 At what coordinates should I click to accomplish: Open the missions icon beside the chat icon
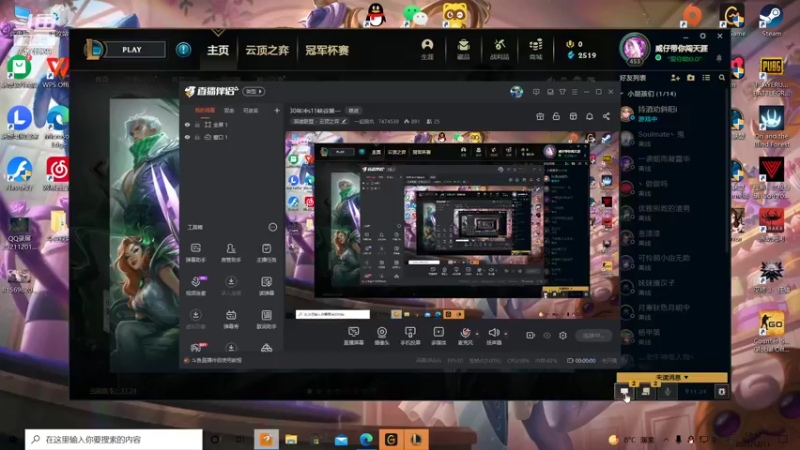click(x=646, y=391)
